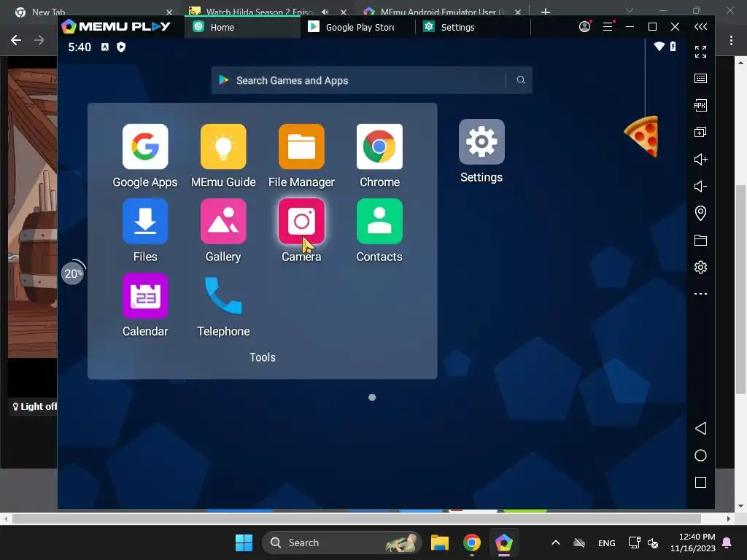Open the Google Apps folder
Image resolution: width=747 pixels, height=560 pixels.
(x=145, y=147)
